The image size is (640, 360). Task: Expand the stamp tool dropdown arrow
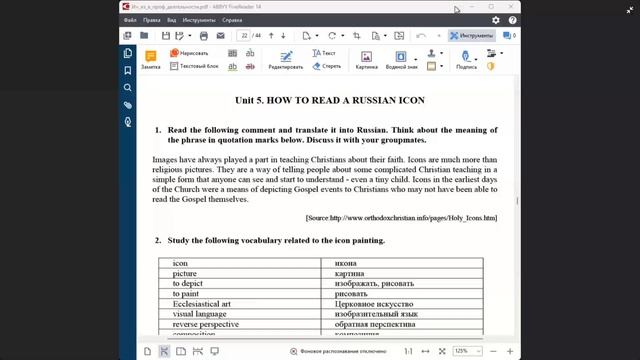tap(441, 53)
